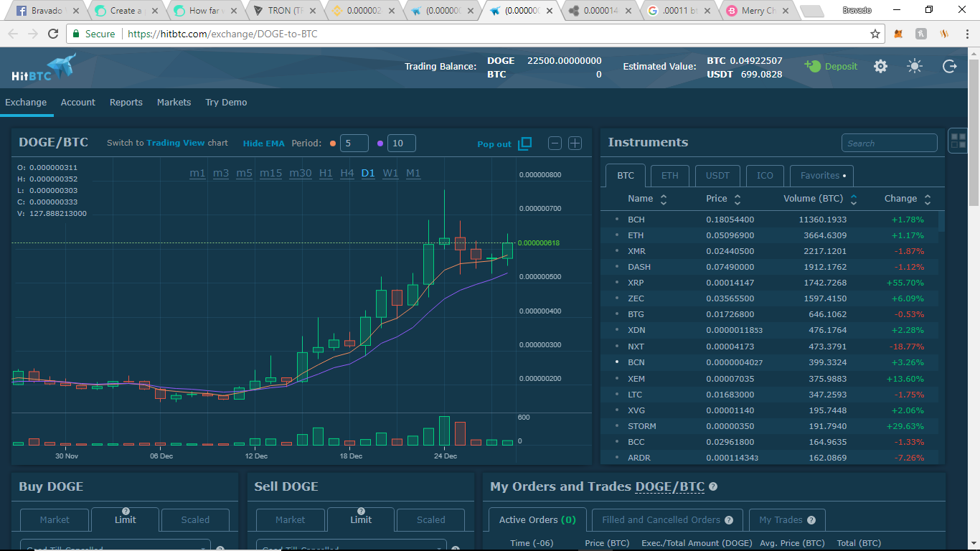Sort instruments by Price using its arrows
This screenshot has width=980, height=551.
click(x=738, y=199)
